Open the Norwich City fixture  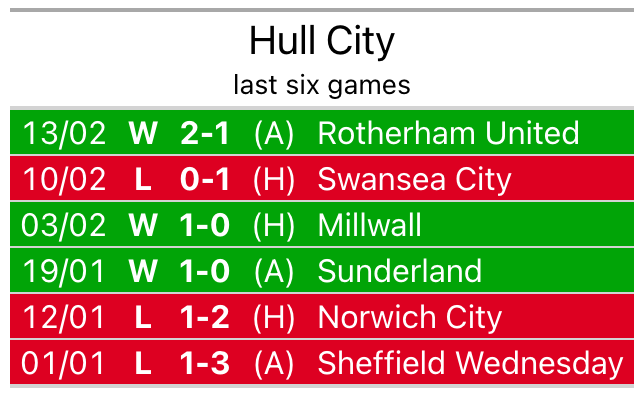click(322, 317)
